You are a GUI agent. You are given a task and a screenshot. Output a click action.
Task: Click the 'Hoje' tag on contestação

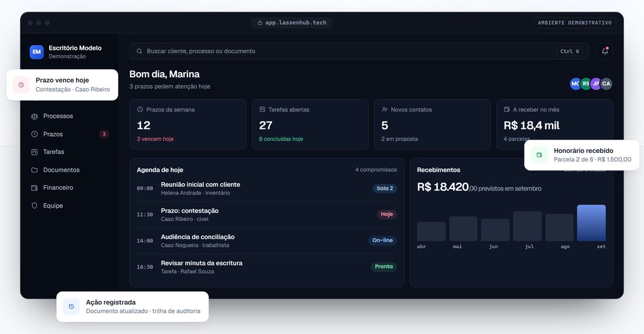point(387,214)
